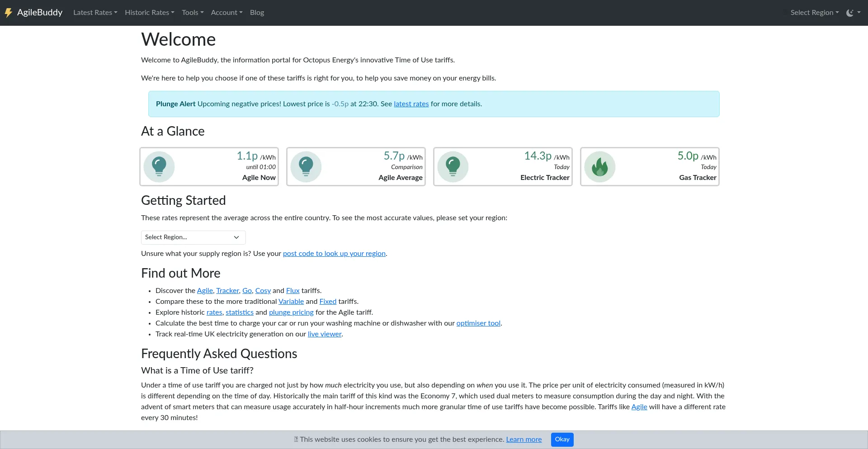Click the Agile Now lightbulb icon
The height and width of the screenshot is (449, 868).
(x=159, y=166)
